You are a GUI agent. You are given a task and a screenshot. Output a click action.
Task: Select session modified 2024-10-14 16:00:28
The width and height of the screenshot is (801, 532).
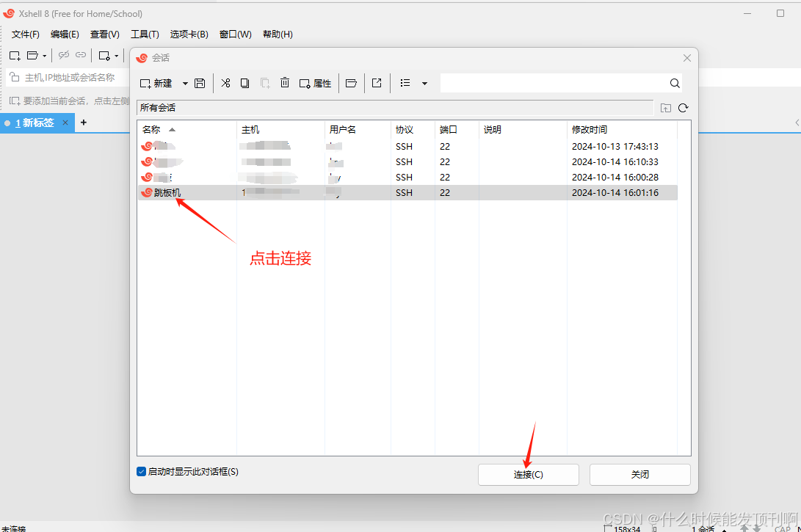coord(407,177)
